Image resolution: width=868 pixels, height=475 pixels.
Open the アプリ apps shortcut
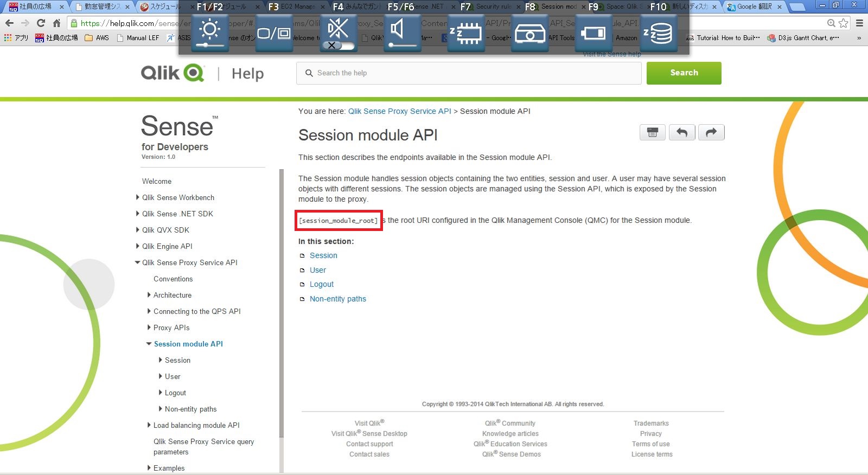[x=16, y=38]
